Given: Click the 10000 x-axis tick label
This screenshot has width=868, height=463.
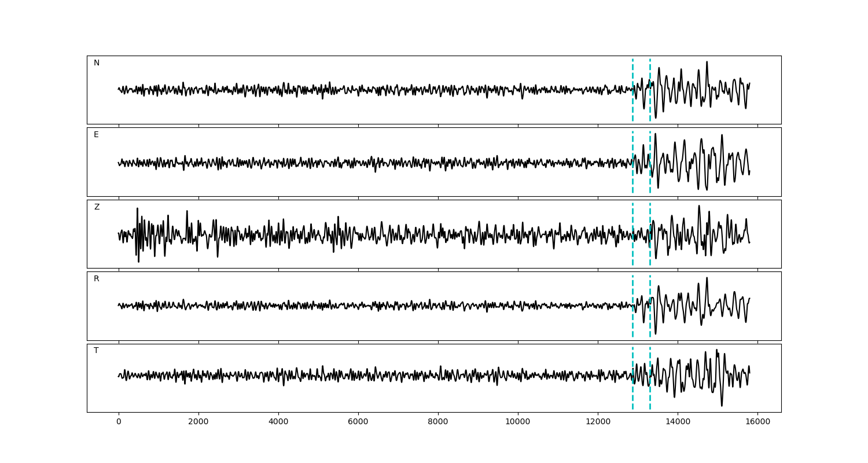Looking at the screenshot, I should point(518,422).
